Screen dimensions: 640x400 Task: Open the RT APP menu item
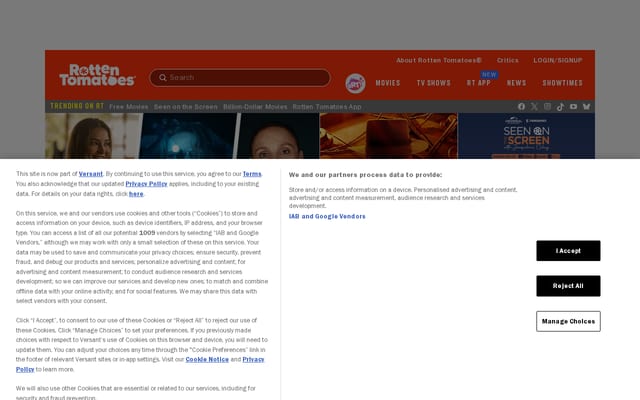coord(479,83)
